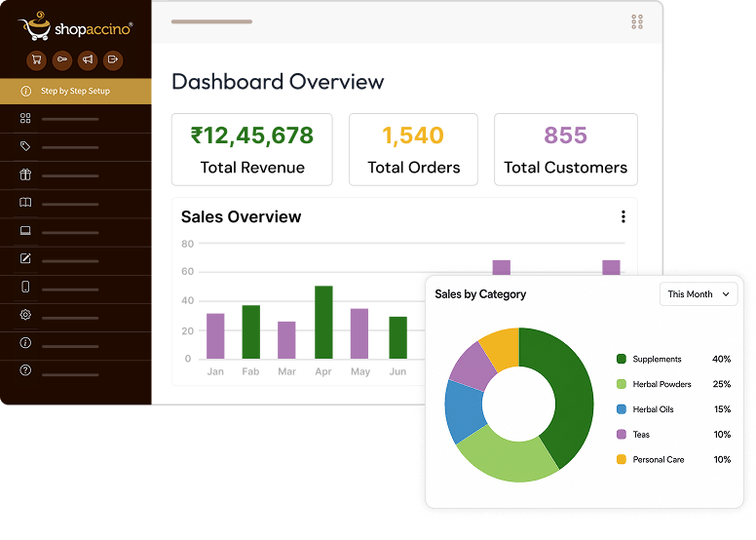756x540 pixels.
Task: Click the Jan bar in sales chart
Action: pyautogui.click(x=215, y=336)
